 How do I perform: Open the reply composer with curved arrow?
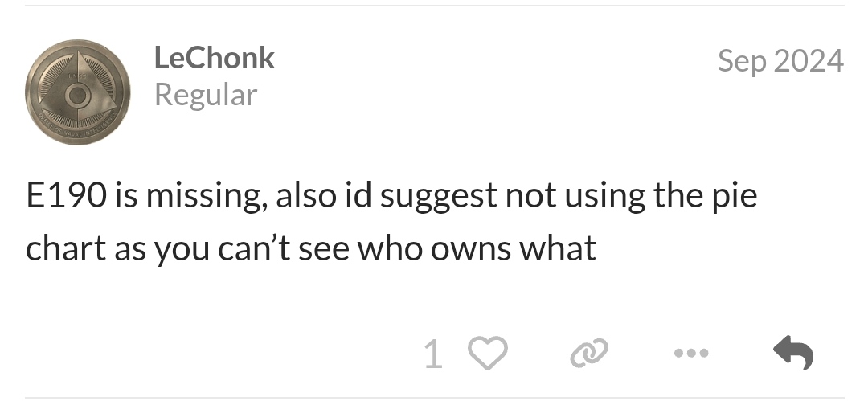(x=793, y=354)
